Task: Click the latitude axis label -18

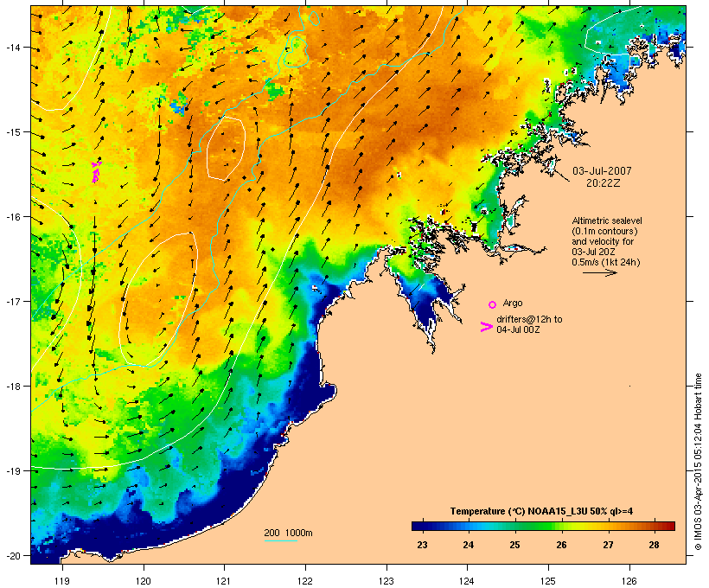Action: tap(12, 387)
